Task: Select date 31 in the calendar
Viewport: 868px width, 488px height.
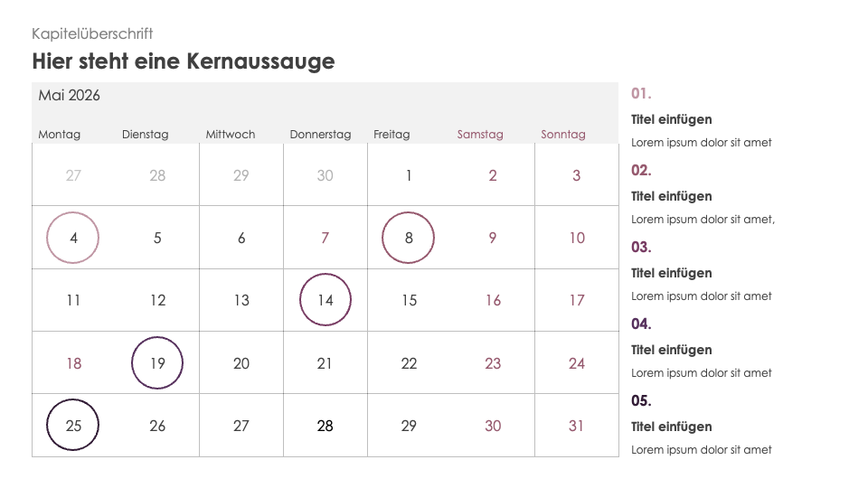Action: point(576,426)
